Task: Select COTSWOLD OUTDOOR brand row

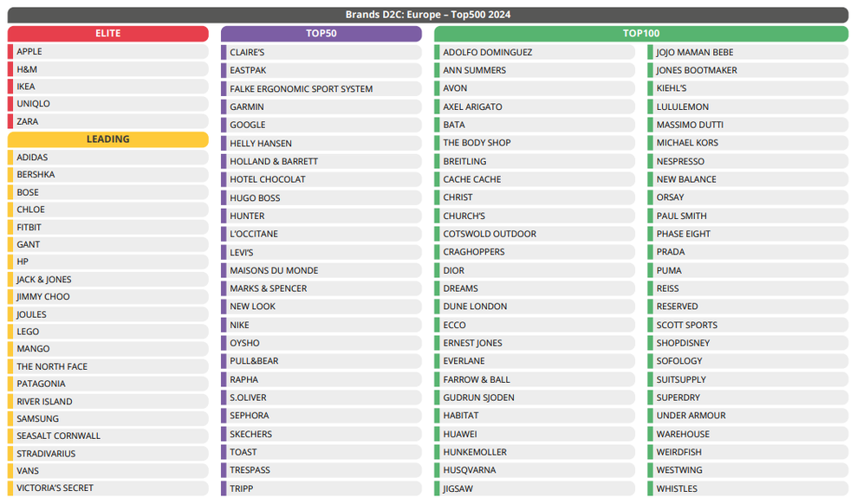Action: click(535, 235)
